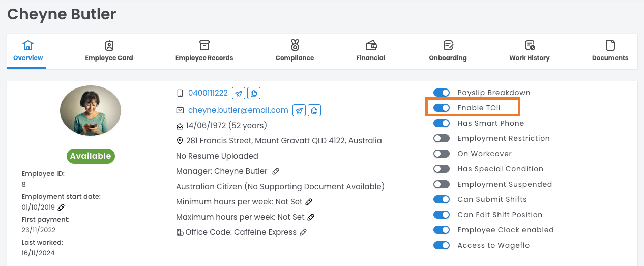Edit Maximum hours per week
This screenshot has width=644, height=266.
(x=311, y=217)
